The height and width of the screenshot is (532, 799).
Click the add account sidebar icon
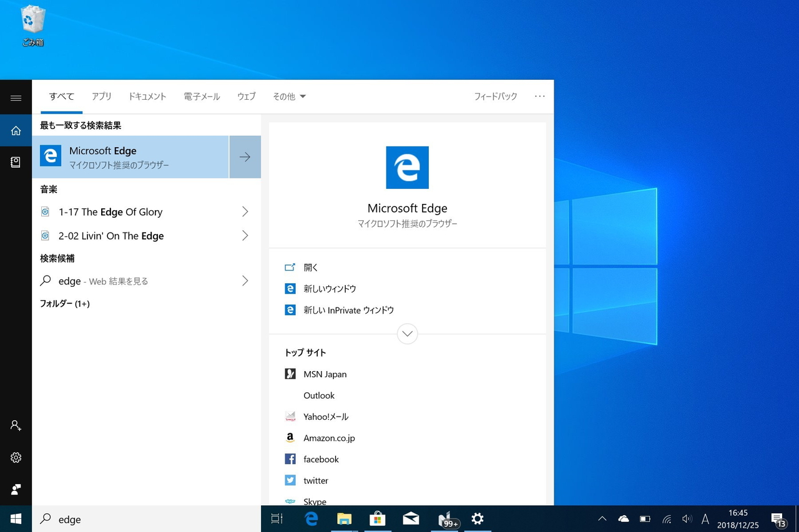point(16,425)
